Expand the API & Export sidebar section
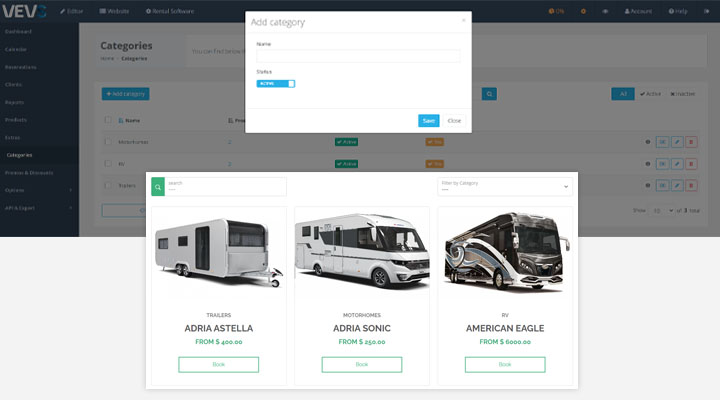Viewport: 720px width, 400px height. click(x=39, y=208)
